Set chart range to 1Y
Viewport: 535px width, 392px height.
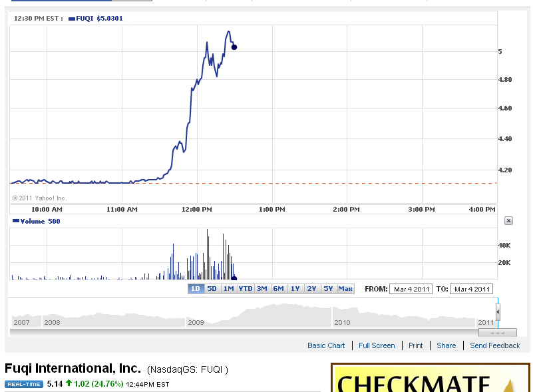295,289
